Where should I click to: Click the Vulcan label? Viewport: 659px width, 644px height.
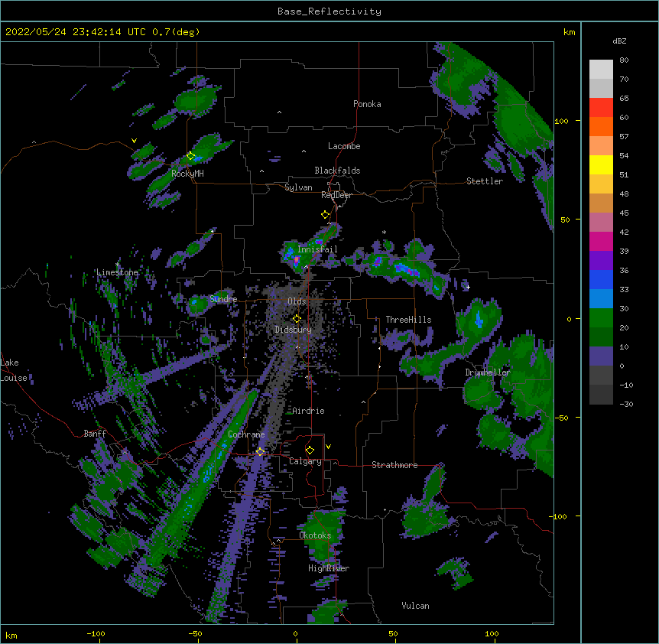click(x=415, y=606)
